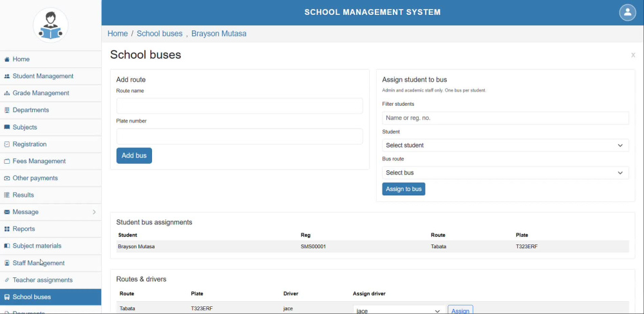Screen dimensions: 644x314
Task: Click plate T323ERF in student assignments
Action: pos(527,246)
